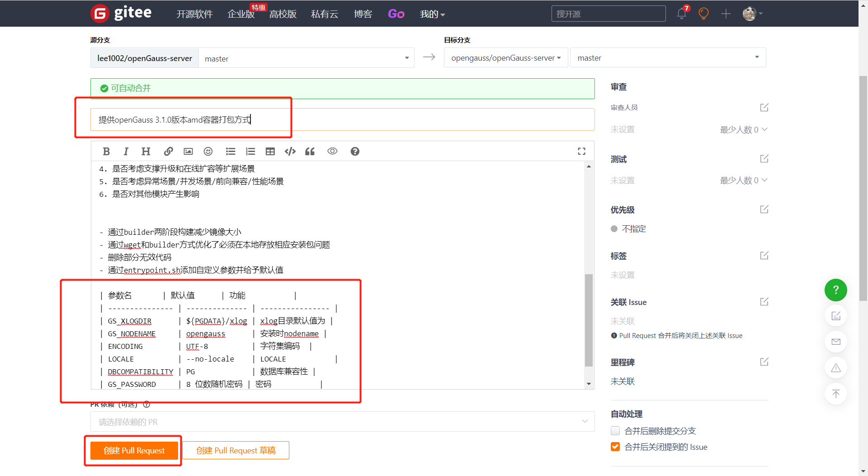Image resolution: width=868 pixels, height=476 pixels.
Task: Insert an ordered list
Action: (250, 152)
